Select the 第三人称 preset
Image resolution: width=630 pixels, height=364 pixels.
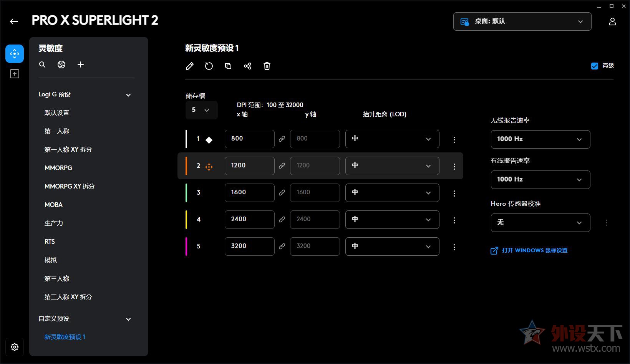coord(57,279)
